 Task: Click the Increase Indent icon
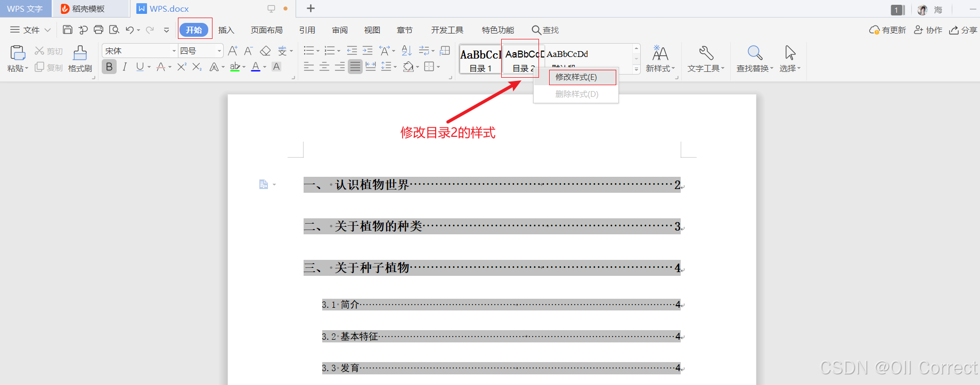click(367, 51)
